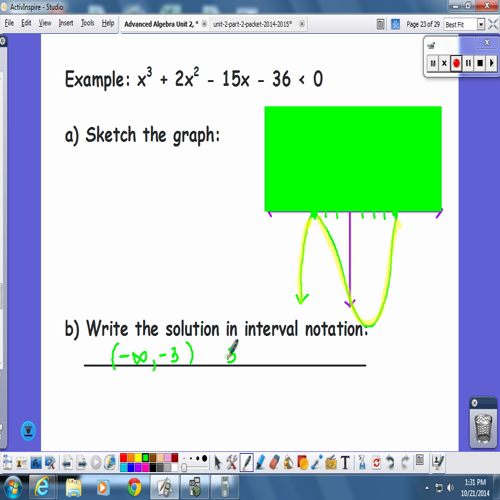Click the Page 23 of 29 indicator
Viewport: 500px width, 500px height.
423,24
